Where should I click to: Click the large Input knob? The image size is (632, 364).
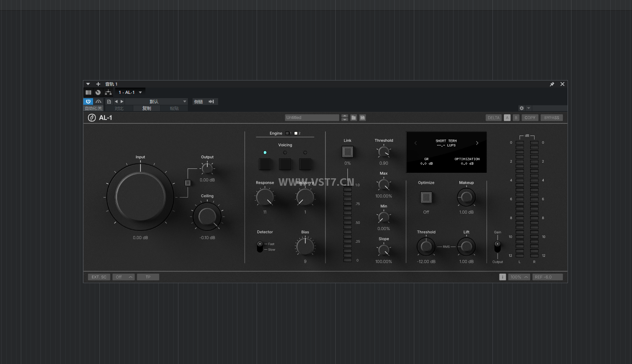pos(140,197)
